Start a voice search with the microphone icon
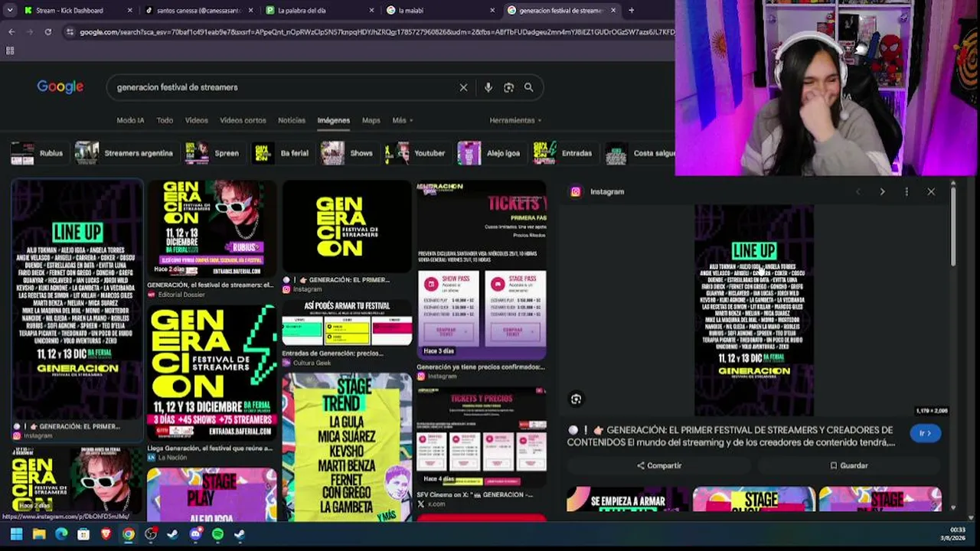The width and height of the screenshot is (980, 551). click(488, 87)
